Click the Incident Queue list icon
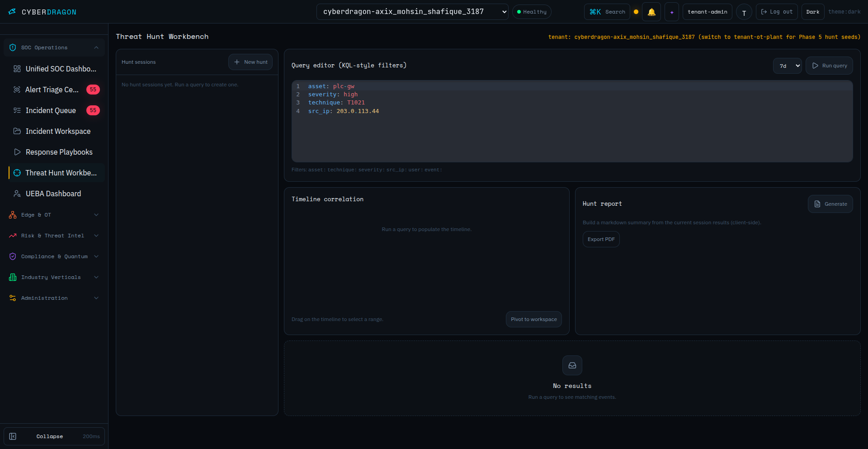 click(17, 110)
